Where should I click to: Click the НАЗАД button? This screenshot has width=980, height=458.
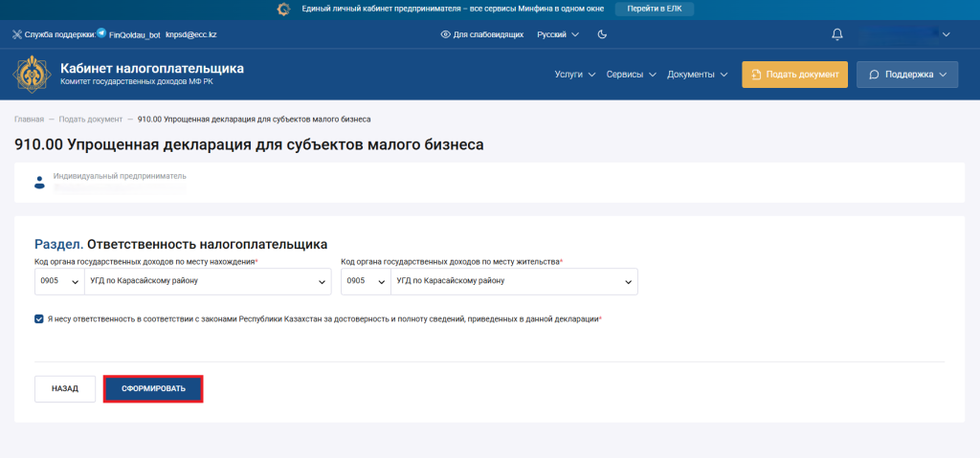click(x=65, y=389)
